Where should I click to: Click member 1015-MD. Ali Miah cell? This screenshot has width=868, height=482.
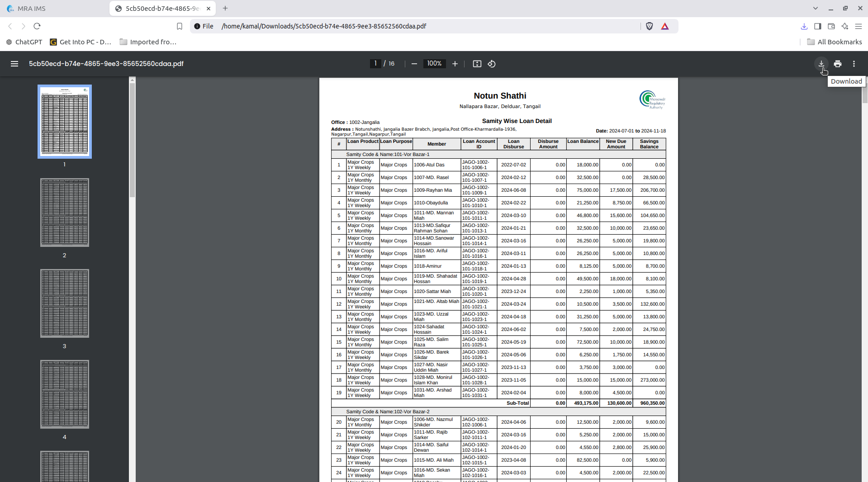tap(436, 460)
